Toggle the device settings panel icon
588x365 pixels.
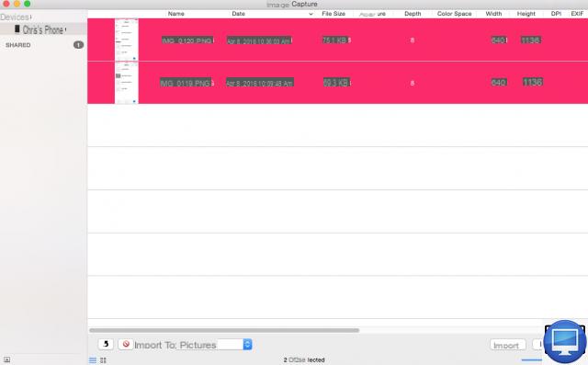pos(6,359)
